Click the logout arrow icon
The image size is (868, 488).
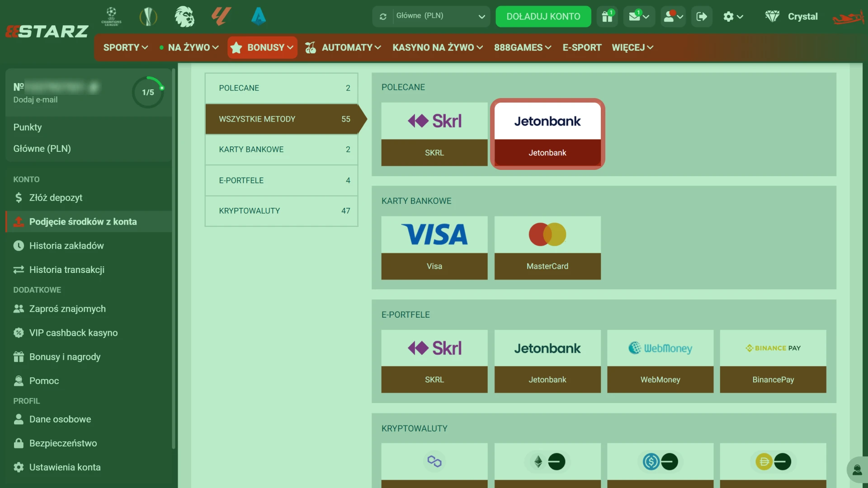coord(701,17)
